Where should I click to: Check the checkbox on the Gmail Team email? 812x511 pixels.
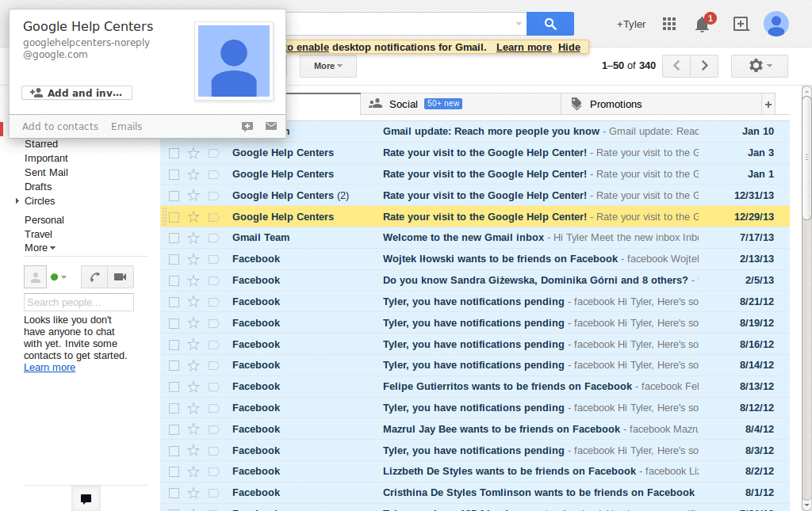tap(173, 238)
